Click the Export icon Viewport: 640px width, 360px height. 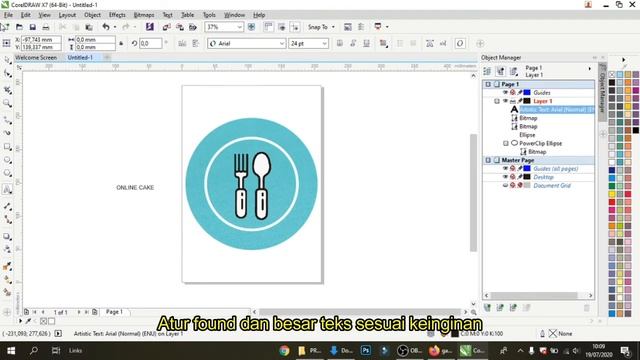(180, 27)
